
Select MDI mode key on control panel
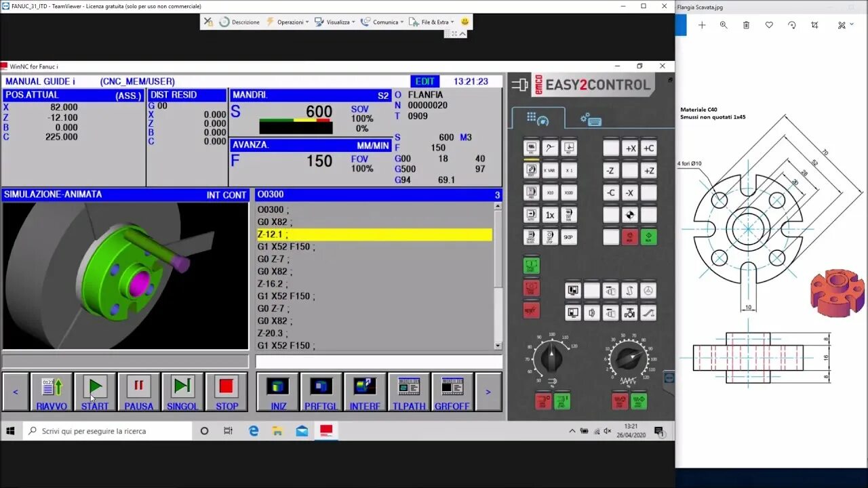(532, 192)
